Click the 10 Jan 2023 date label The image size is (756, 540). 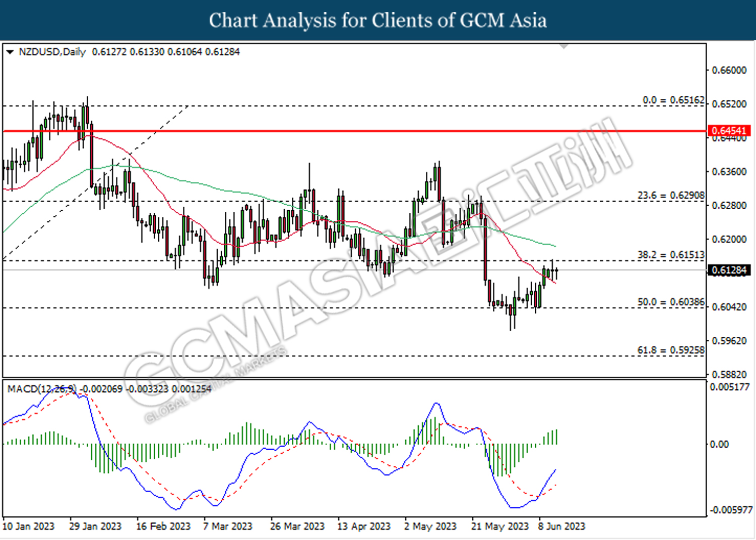click(28, 526)
